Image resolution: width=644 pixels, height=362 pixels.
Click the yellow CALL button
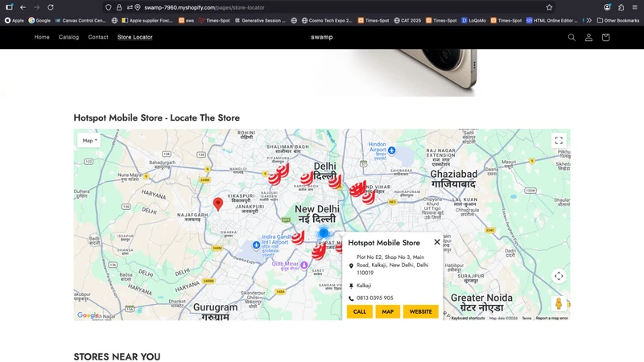coord(359,311)
